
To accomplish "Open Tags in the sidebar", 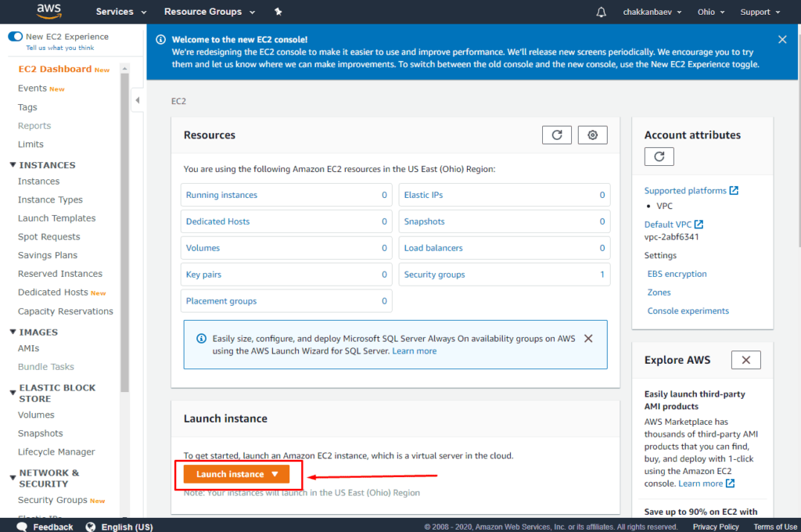I will [27, 107].
